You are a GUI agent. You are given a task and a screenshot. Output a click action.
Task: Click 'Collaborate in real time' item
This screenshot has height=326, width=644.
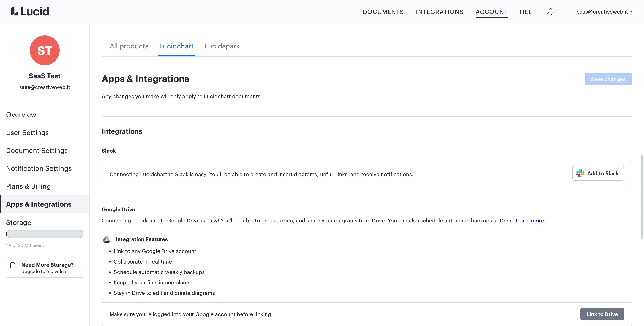[143, 262]
